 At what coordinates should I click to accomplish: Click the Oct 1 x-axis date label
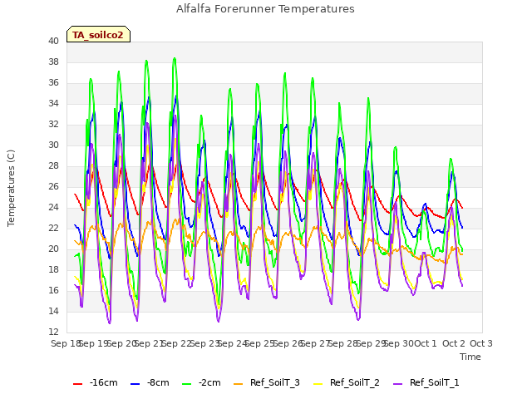(x=426, y=343)
